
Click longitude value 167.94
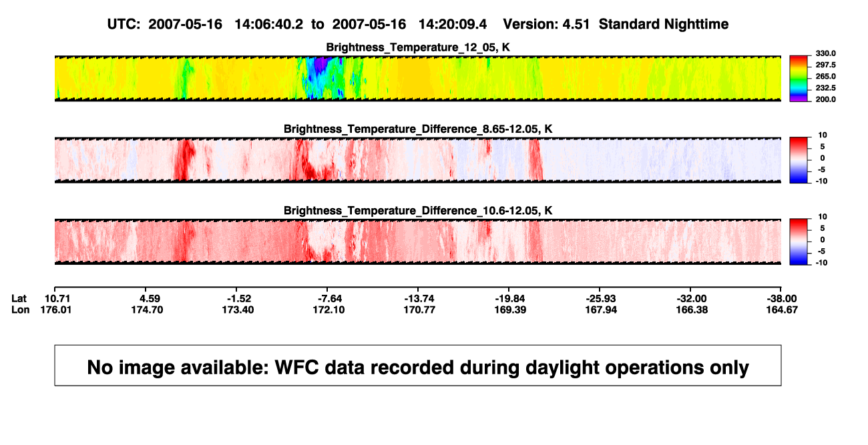pyautogui.click(x=602, y=310)
